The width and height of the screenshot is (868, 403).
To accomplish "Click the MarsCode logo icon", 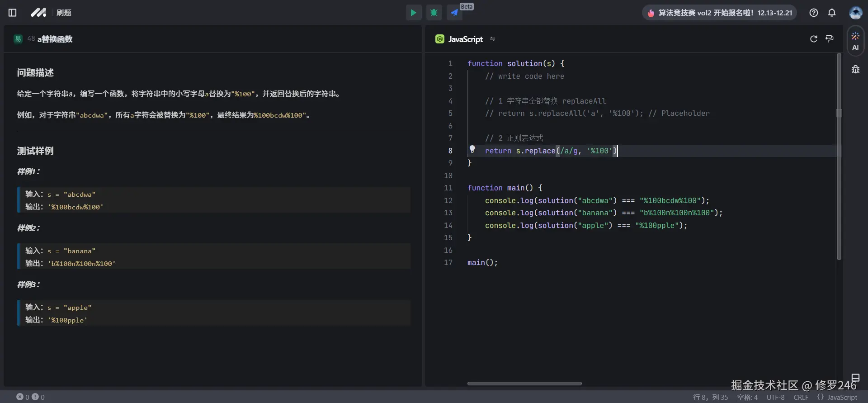I will coord(38,13).
